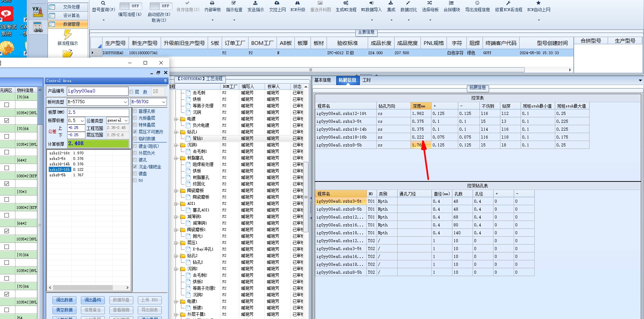Click the 文控上网 cloud icon

tap(277, 3)
